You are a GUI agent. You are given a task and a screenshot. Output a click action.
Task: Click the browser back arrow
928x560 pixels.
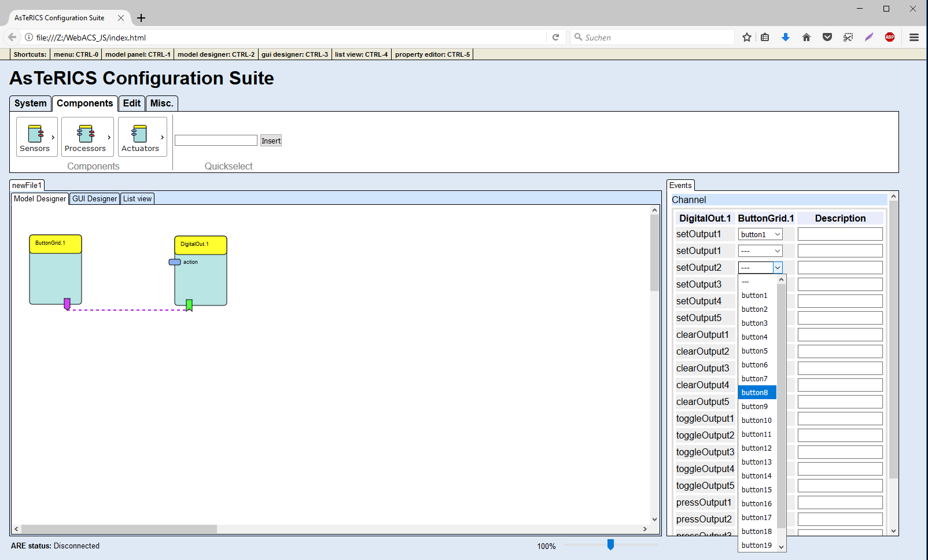[x=12, y=37]
